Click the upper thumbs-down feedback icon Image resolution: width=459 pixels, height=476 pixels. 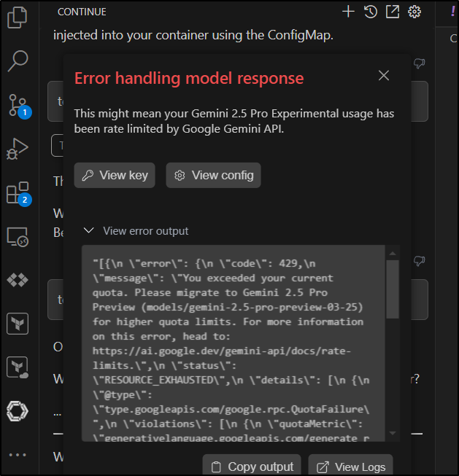pos(419,63)
